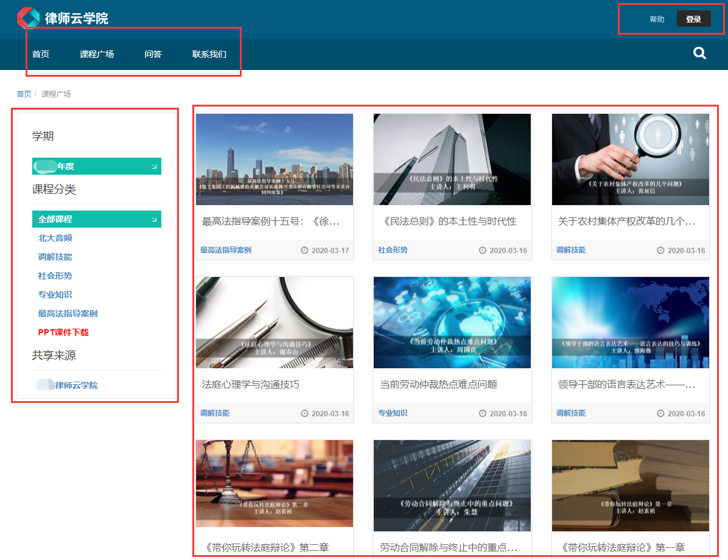The image size is (728, 560).
Task: Open the 课程广场 navigation tab
Action: [97, 54]
